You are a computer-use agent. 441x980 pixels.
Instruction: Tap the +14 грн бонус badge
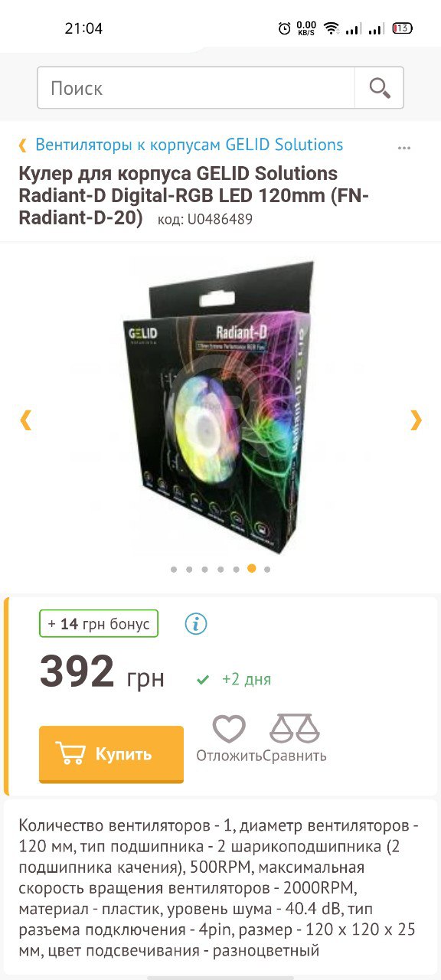click(x=99, y=624)
